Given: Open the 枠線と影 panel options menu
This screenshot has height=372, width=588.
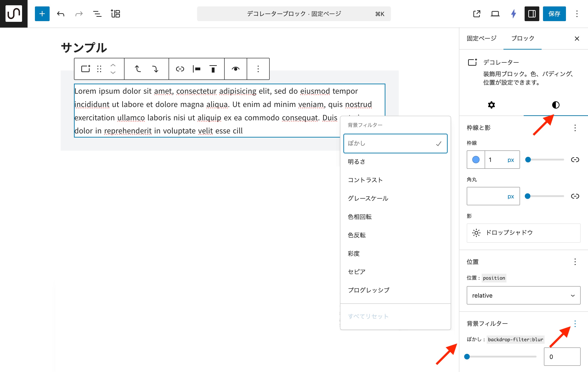Looking at the screenshot, I should tap(575, 128).
